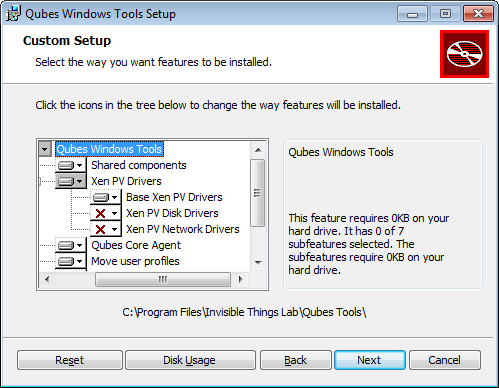Select the Qubes Windows Tools tree item
The height and width of the screenshot is (388, 499).
pyautogui.click(x=109, y=149)
